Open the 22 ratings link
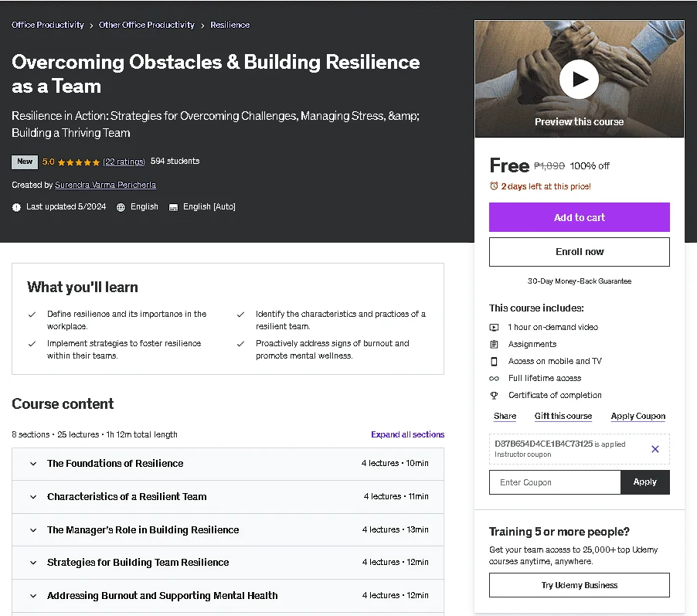The width and height of the screenshot is (697, 616). tap(124, 162)
